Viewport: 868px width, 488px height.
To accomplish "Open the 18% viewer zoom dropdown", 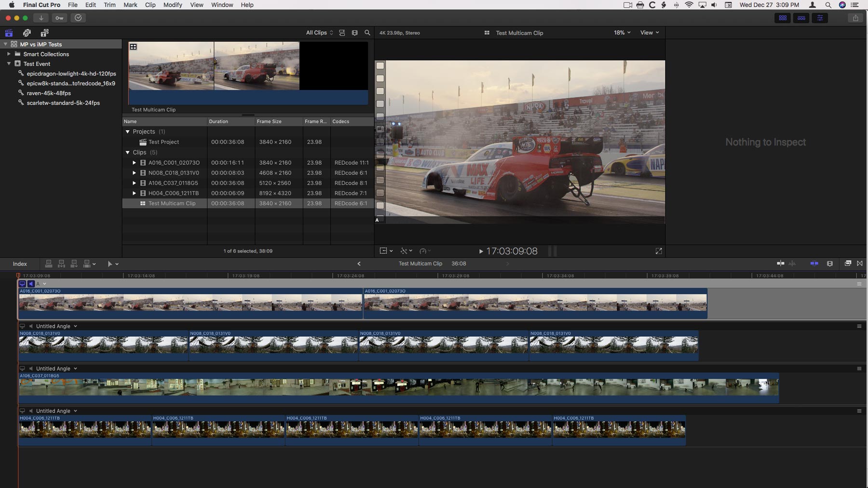I will (622, 33).
